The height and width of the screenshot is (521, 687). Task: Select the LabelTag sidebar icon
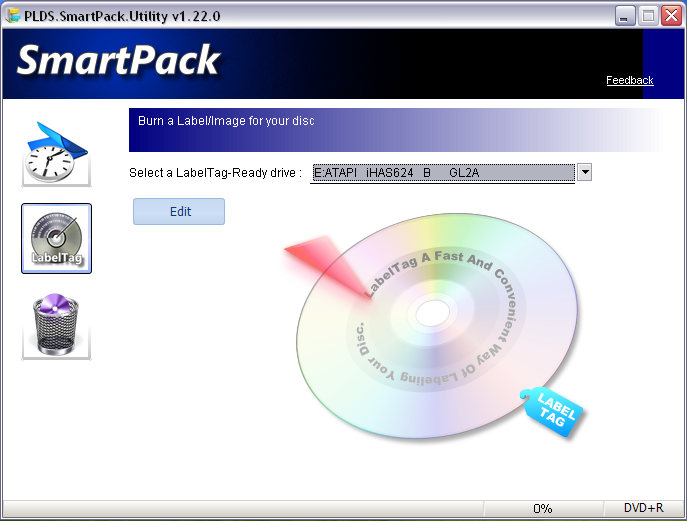coord(57,238)
